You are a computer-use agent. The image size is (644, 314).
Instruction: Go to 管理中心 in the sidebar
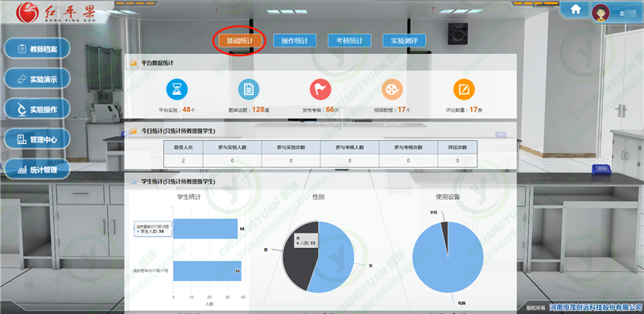37,139
